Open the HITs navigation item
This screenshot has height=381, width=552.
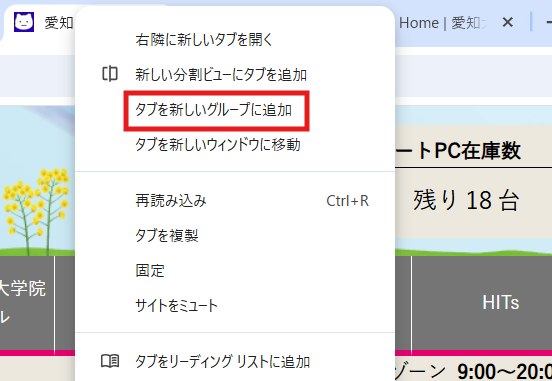point(500,302)
